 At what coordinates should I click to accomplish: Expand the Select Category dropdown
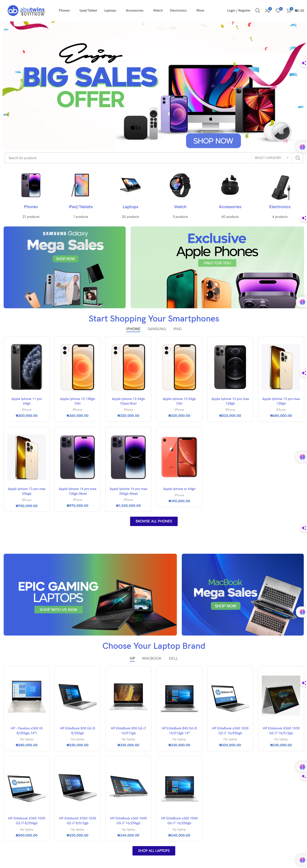(x=271, y=158)
